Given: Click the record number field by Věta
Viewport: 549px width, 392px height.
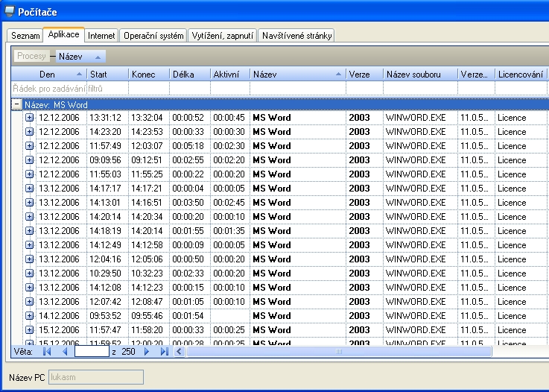Looking at the screenshot, I should 92,351.
